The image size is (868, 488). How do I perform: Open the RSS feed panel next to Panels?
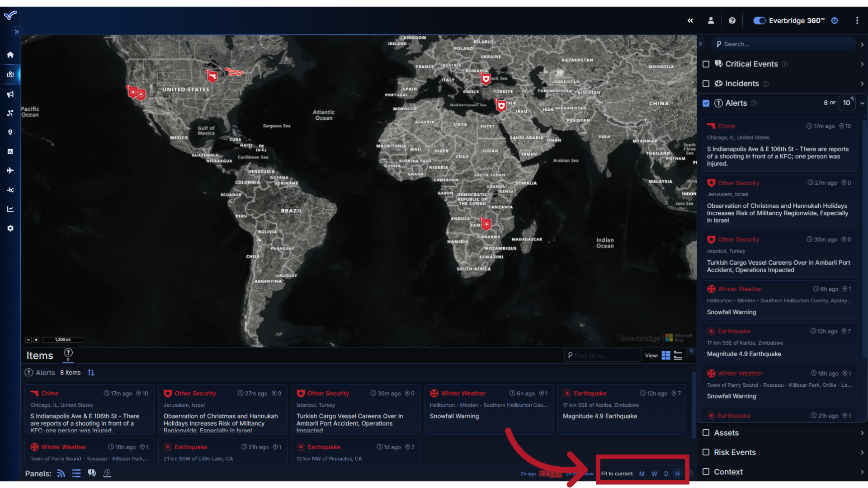click(61, 473)
